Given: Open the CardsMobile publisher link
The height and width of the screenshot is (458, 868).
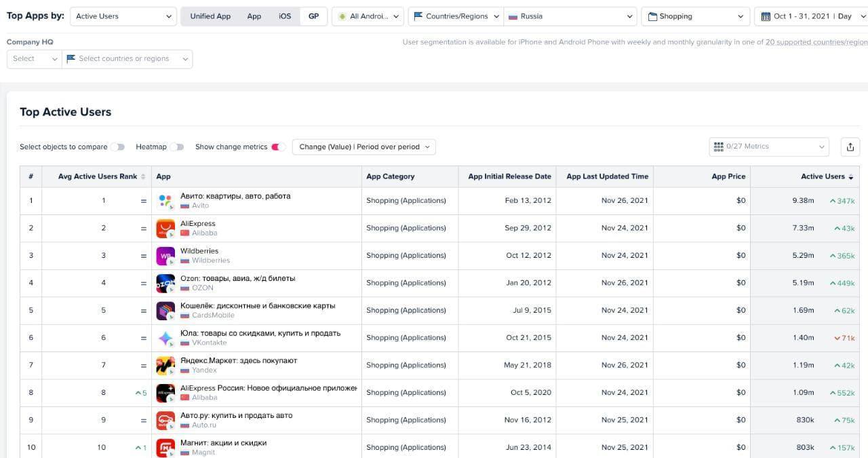Looking at the screenshot, I should (213, 316).
